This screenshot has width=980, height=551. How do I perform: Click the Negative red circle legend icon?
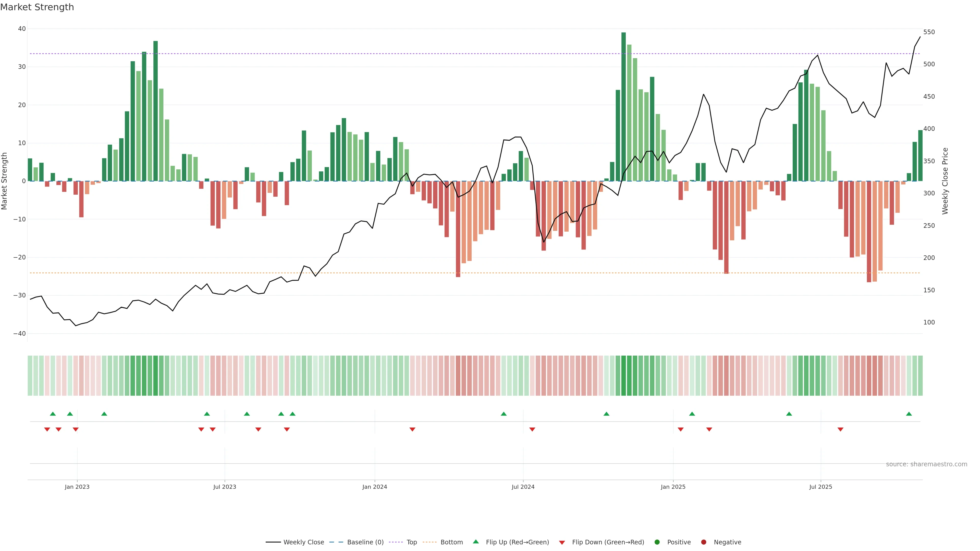click(x=703, y=542)
